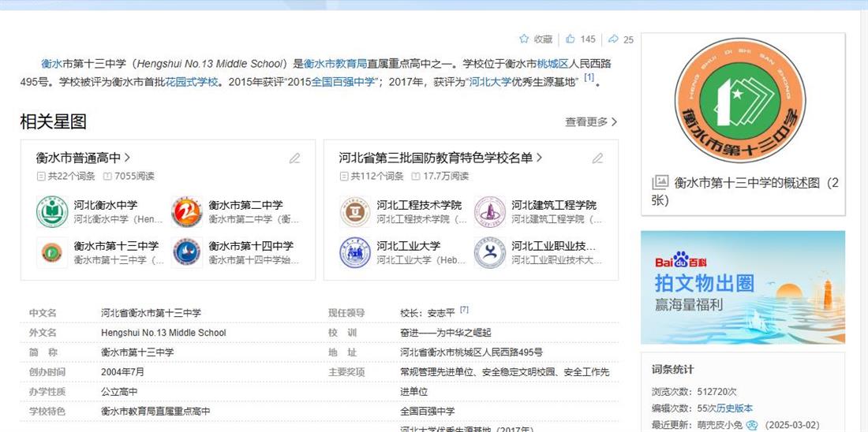Select the English name Hengshui No.13 Middle School value
The image size is (868, 432).
pos(163,333)
